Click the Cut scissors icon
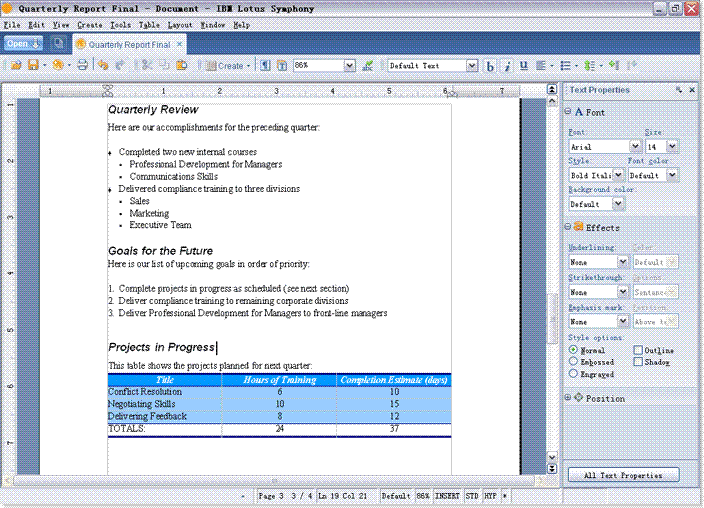Viewport: 704px width, 508px height. (147, 65)
